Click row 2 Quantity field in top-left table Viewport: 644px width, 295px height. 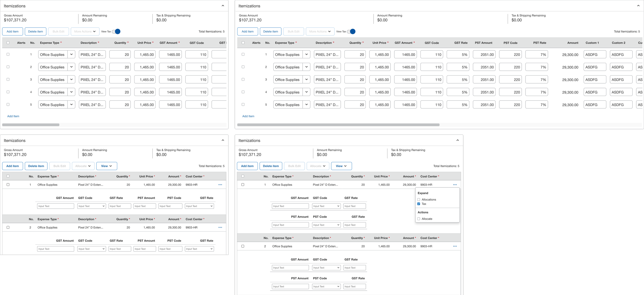(x=120, y=67)
